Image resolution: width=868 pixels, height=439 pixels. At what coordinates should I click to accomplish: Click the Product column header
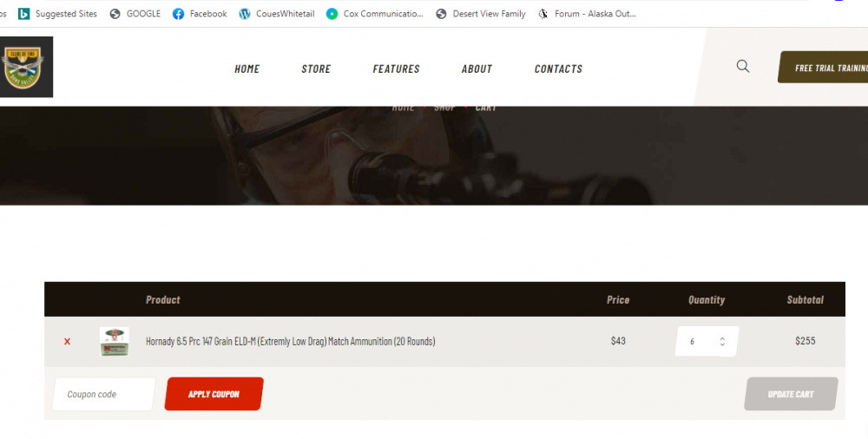(x=163, y=299)
